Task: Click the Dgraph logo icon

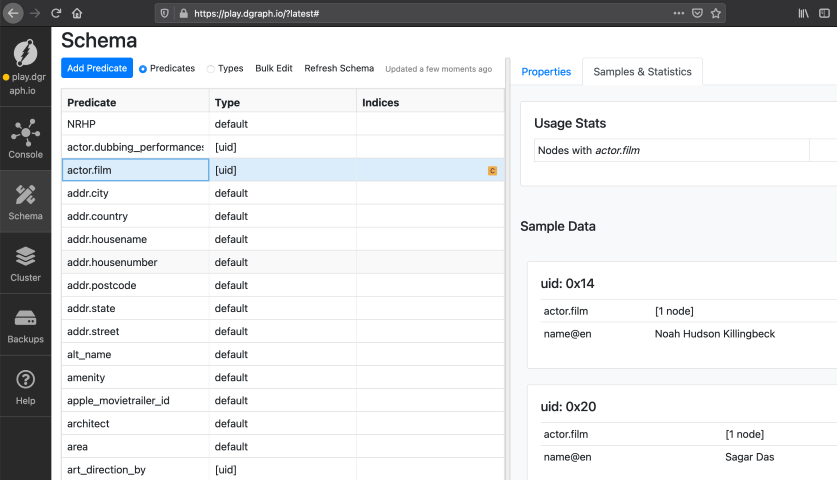Action: click(x=26, y=53)
